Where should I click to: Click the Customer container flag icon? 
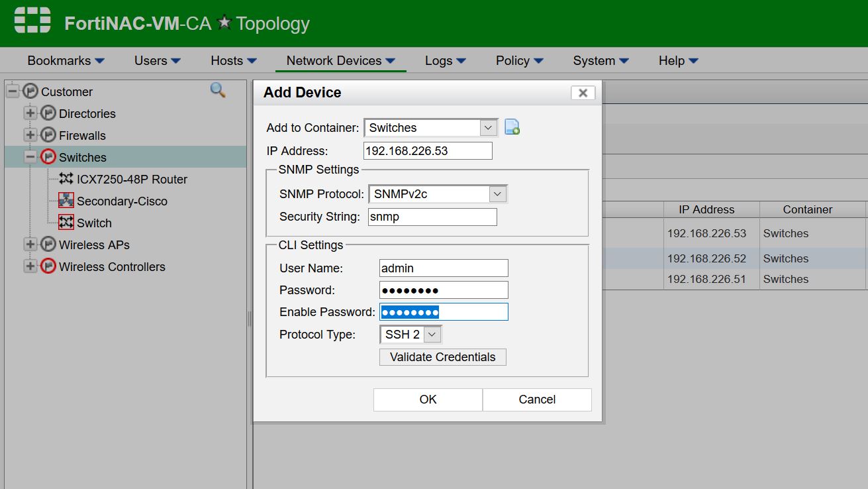tap(30, 91)
